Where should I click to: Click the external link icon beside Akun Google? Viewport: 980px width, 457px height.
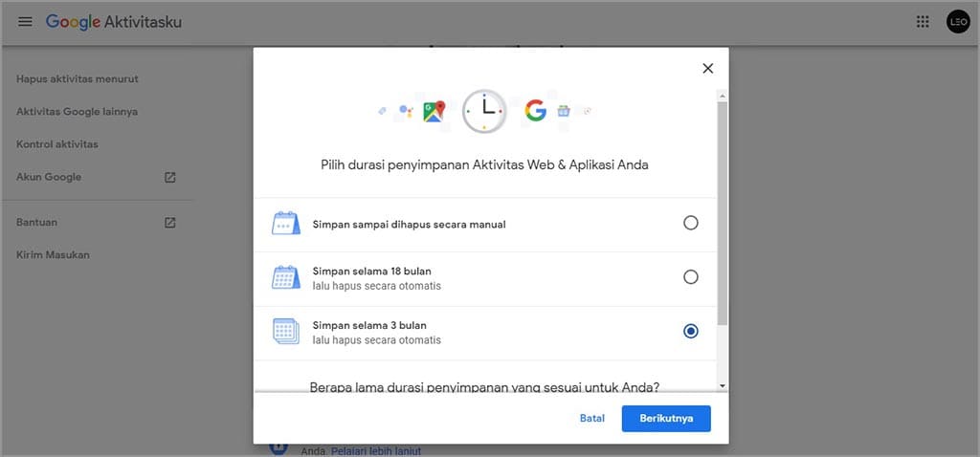click(169, 177)
